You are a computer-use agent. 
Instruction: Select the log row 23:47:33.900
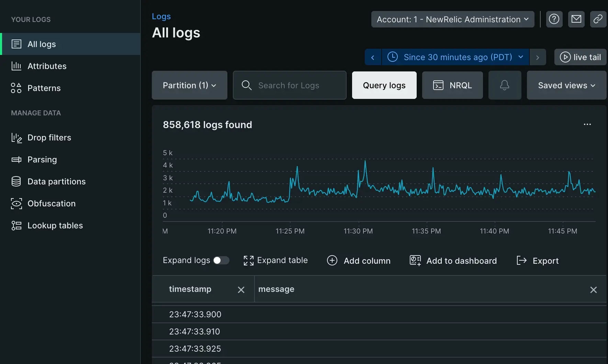pos(379,314)
